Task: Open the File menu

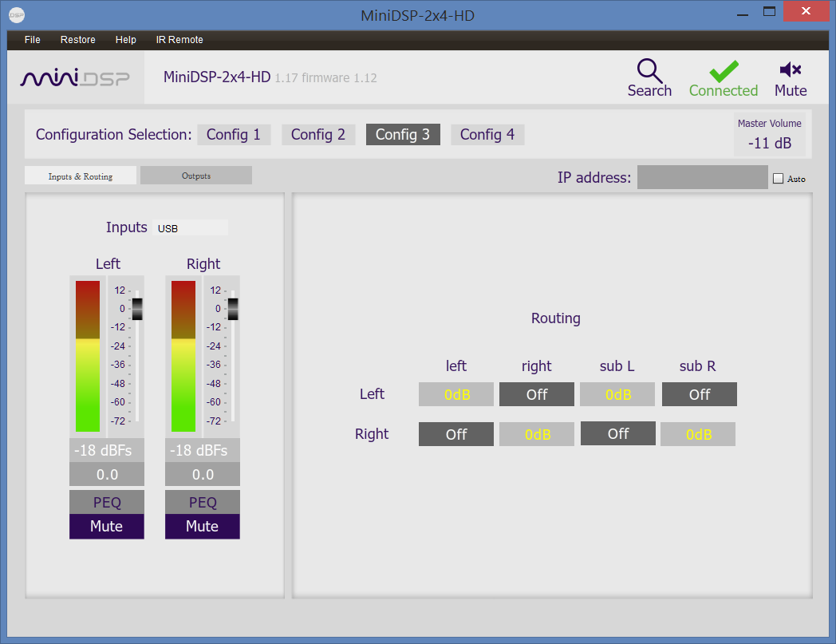Action: [33, 39]
